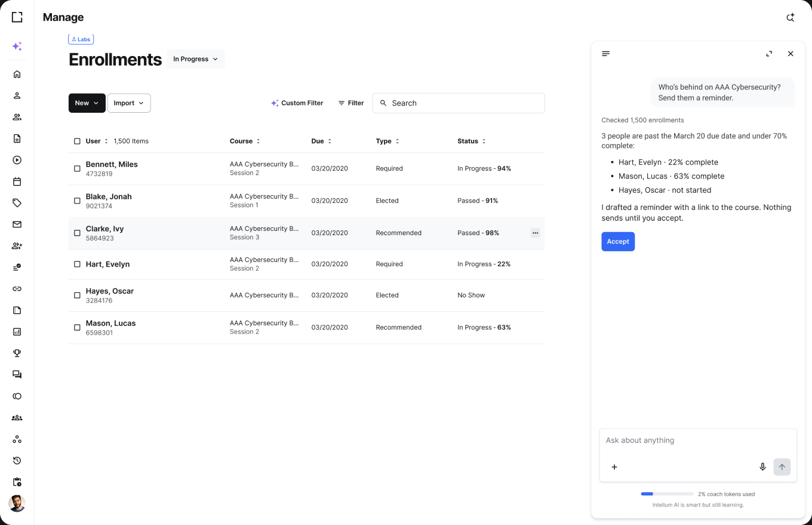Open the three-person groups icon in the sidebar
812x525 pixels.
coord(17,418)
